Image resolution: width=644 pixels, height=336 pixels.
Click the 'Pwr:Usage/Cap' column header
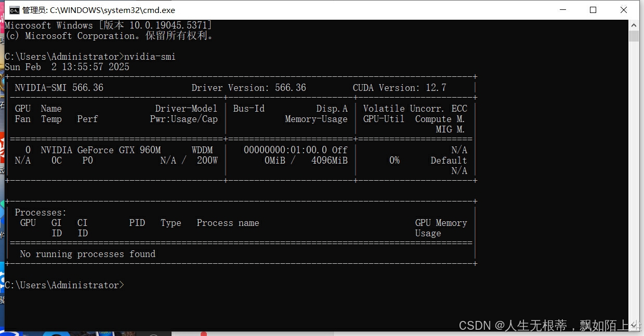coord(183,119)
